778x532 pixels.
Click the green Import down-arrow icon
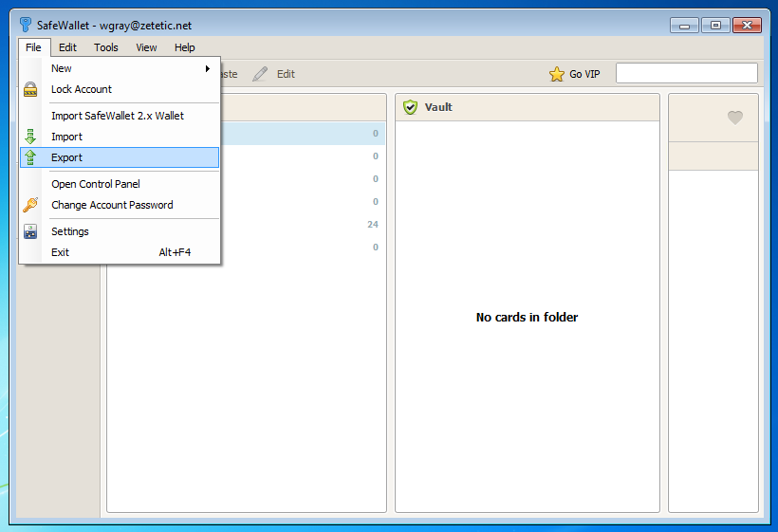click(x=30, y=137)
